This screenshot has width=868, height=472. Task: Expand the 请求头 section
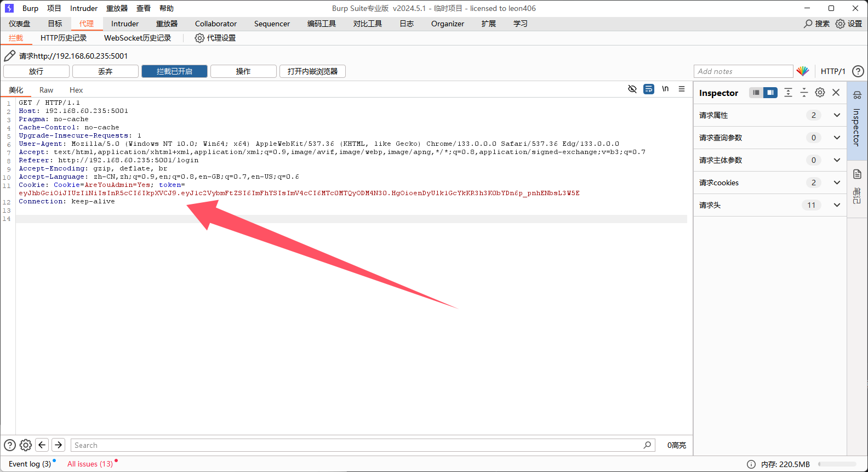(837, 205)
